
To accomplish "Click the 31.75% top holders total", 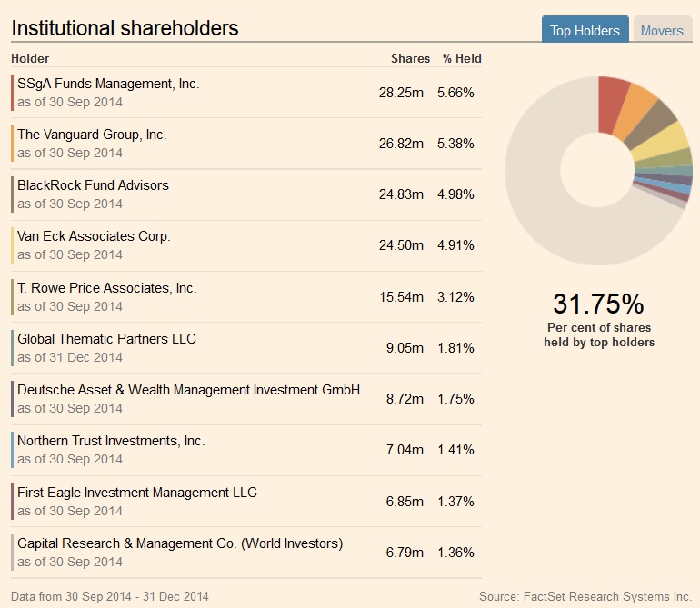I will click(598, 304).
